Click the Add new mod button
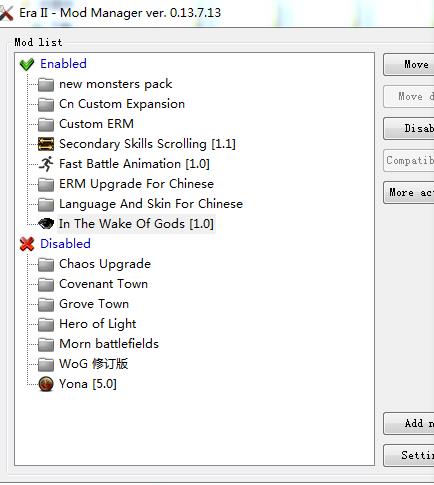The image size is (434, 485). [409, 424]
